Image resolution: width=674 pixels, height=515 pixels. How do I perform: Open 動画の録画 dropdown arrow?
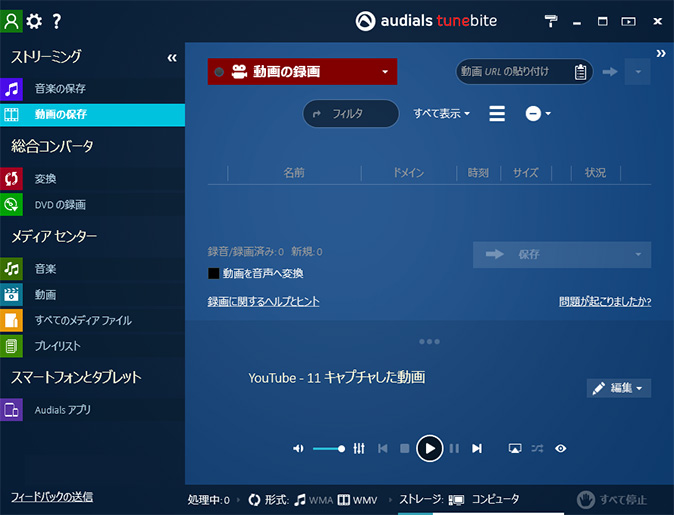click(385, 72)
